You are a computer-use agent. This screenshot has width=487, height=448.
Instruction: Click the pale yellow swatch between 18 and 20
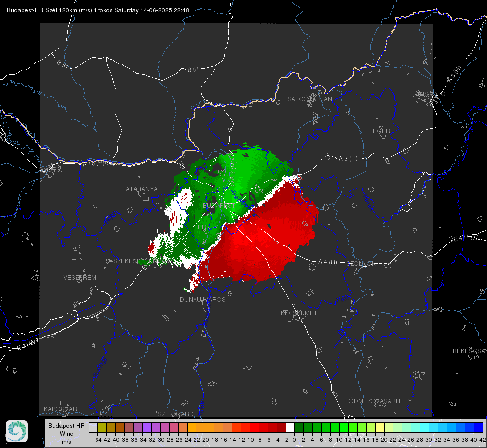point(380,428)
